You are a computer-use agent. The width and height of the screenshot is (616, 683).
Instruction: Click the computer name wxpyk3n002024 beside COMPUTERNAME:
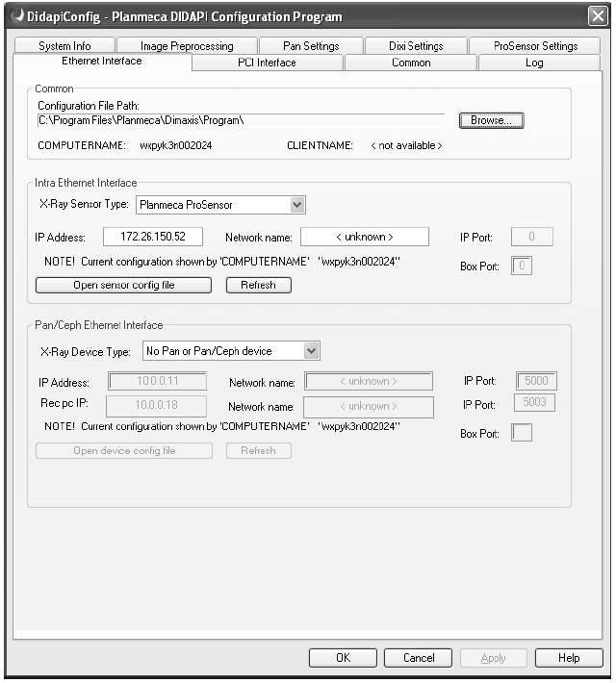click(176, 145)
